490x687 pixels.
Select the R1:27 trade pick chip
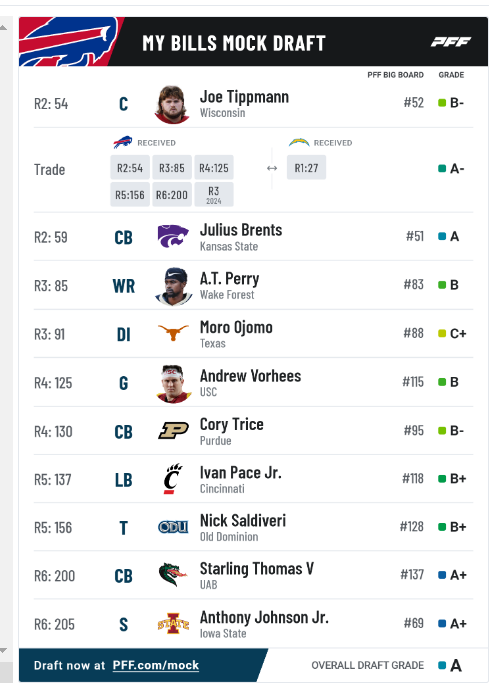click(306, 168)
